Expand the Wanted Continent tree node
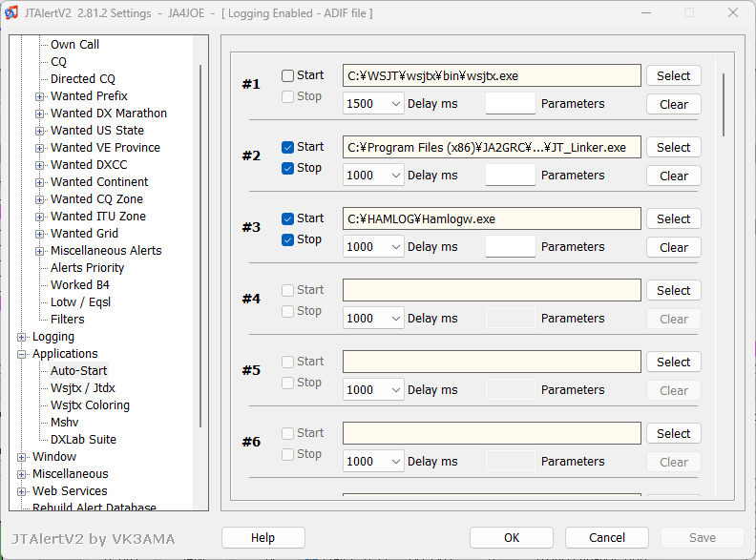The image size is (756, 560). pyautogui.click(x=39, y=182)
